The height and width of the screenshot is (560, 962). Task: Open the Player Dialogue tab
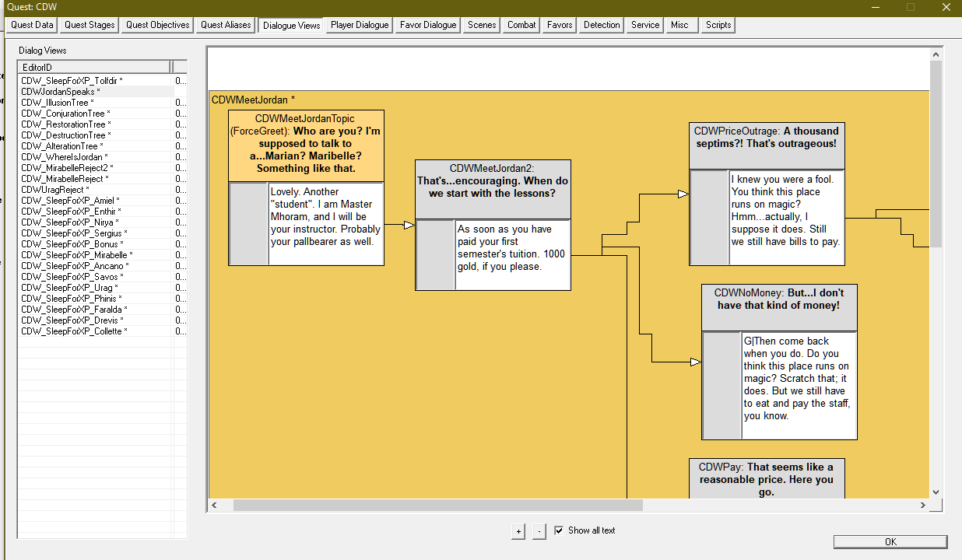coord(360,25)
